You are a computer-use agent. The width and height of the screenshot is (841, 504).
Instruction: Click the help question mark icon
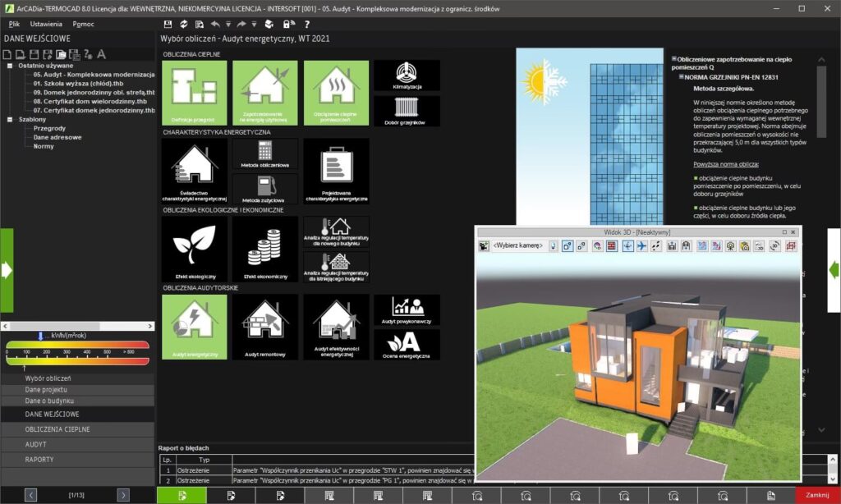coord(306,25)
